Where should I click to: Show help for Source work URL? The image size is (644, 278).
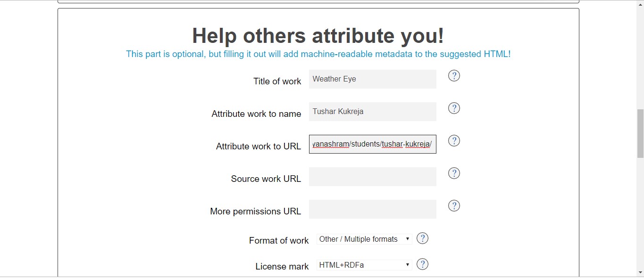[x=454, y=173]
